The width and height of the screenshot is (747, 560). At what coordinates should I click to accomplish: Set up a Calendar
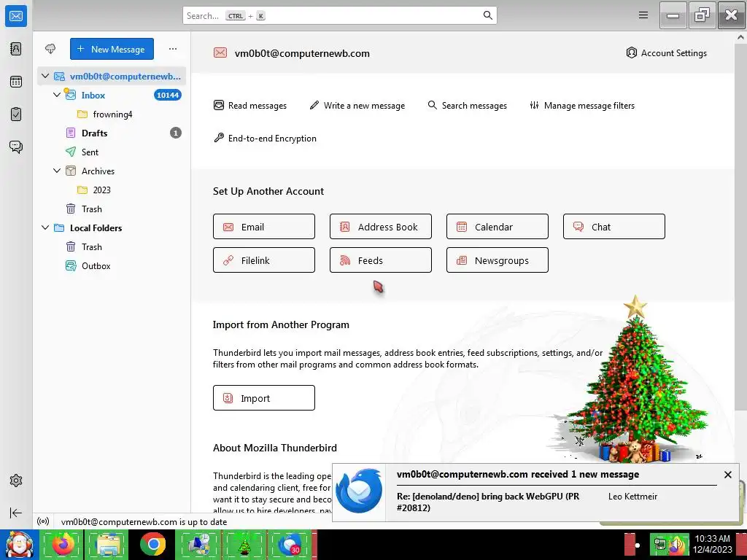[498, 227]
